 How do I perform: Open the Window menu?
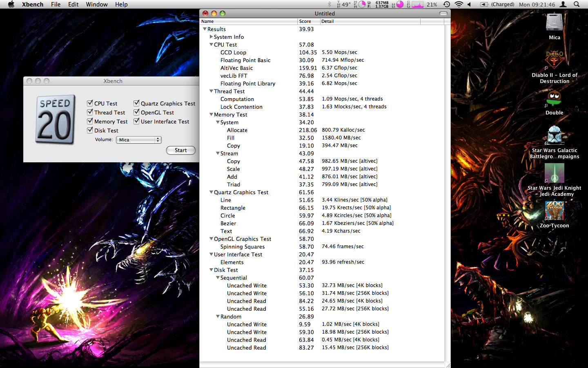coord(97,4)
